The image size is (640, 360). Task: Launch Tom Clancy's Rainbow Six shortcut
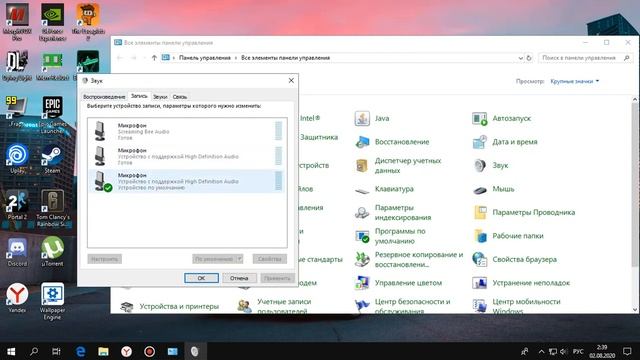pos(53,208)
